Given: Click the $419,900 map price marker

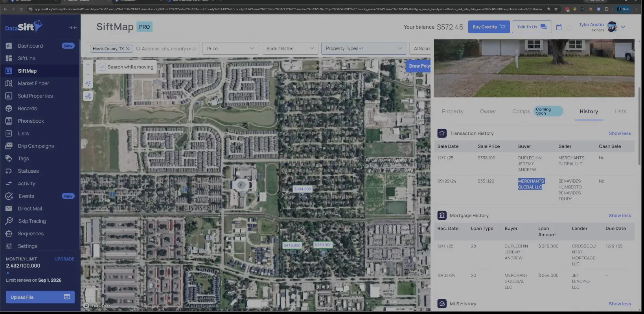Looking at the screenshot, I should tap(292, 245).
